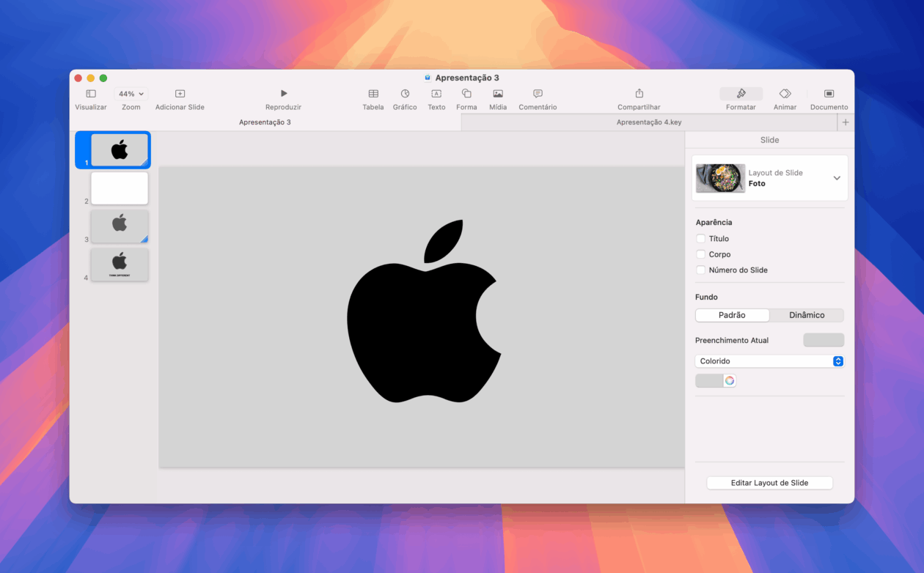Viewport: 924px width, 573px height.
Task: Toggle the Formatar paintbrush panel
Action: point(741,94)
